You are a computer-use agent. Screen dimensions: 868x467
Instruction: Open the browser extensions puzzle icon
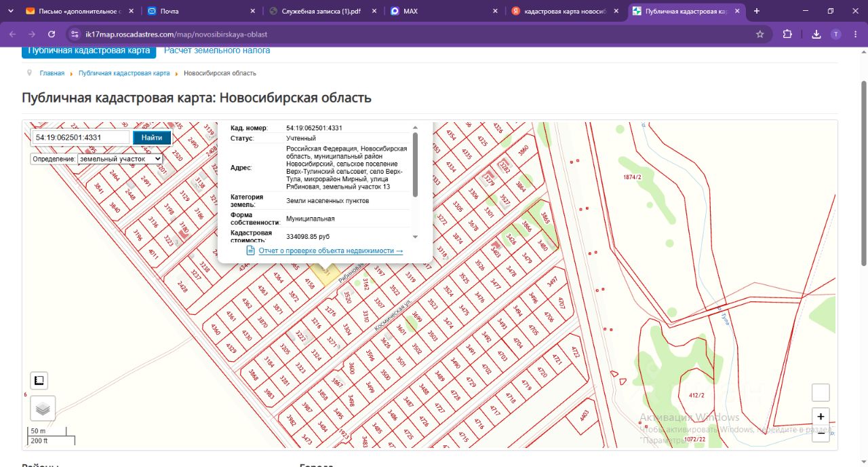coord(787,34)
